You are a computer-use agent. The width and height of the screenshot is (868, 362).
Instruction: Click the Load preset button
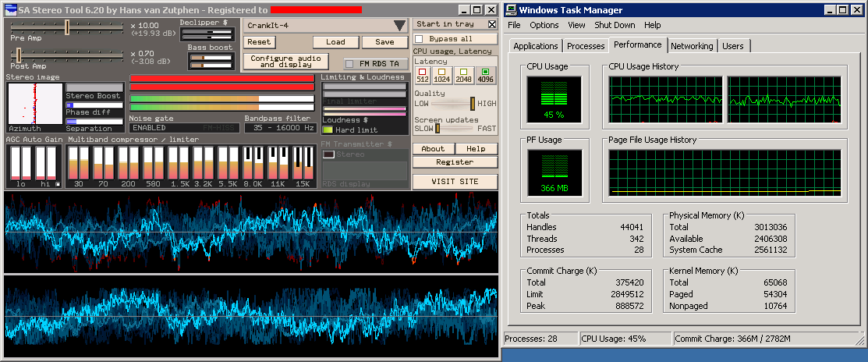[335, 42]
